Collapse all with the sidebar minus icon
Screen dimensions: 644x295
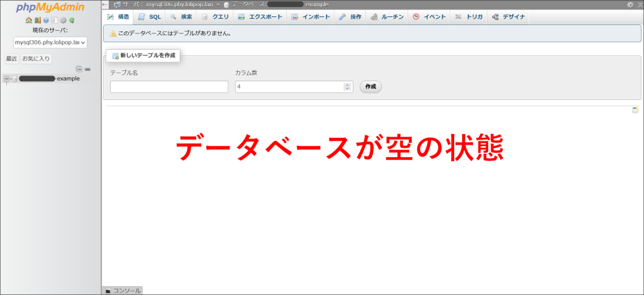[x=79, y=69]
